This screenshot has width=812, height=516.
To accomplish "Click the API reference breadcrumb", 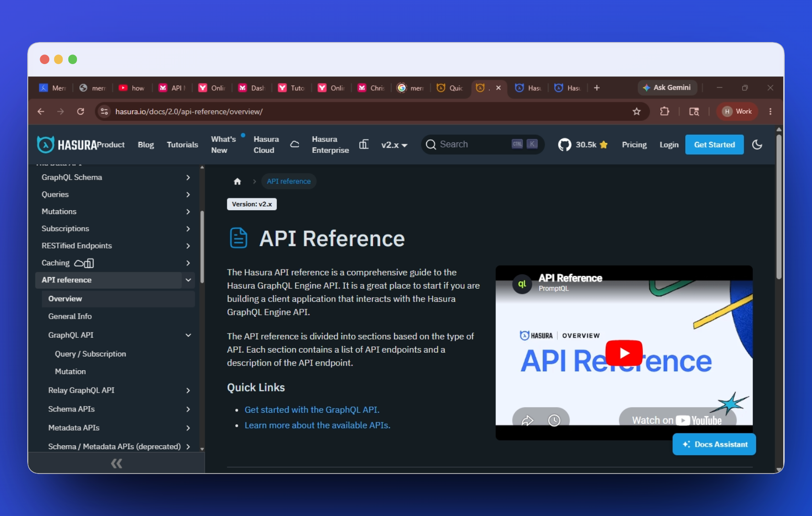I will coord(289,181).
